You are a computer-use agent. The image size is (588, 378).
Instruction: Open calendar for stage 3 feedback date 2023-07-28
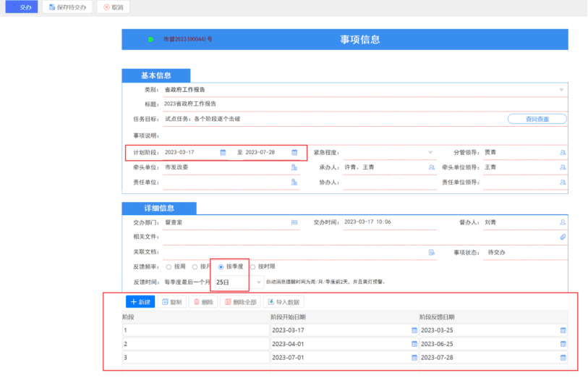tap(563, 358)
